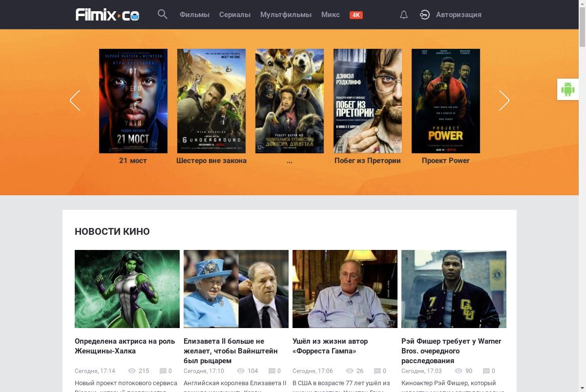Click the 'Сегодня, 17:03' timestamp
586x392 pixels.
(x=421, y=371)
